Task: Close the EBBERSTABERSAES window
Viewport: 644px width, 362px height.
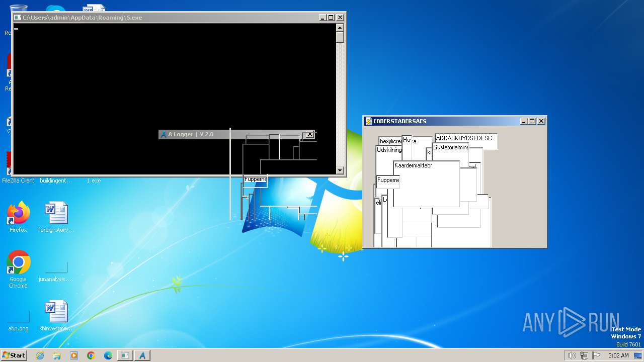Action: (x=541, y=121)
